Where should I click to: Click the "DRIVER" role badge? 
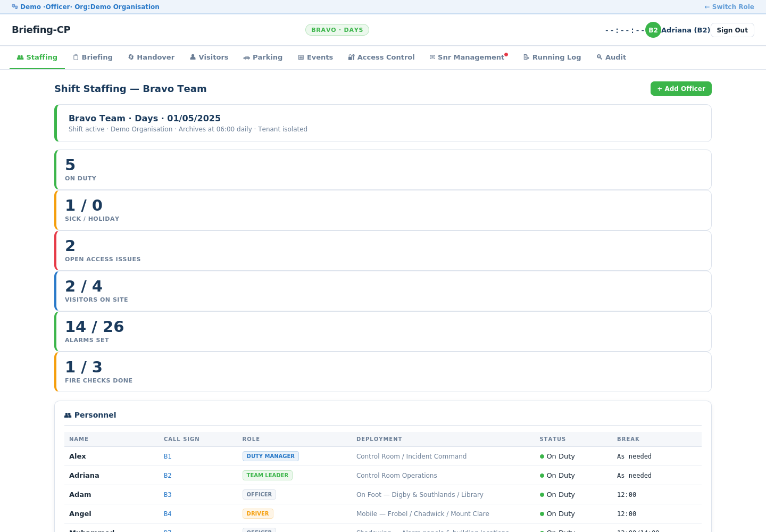coord(258,513)
